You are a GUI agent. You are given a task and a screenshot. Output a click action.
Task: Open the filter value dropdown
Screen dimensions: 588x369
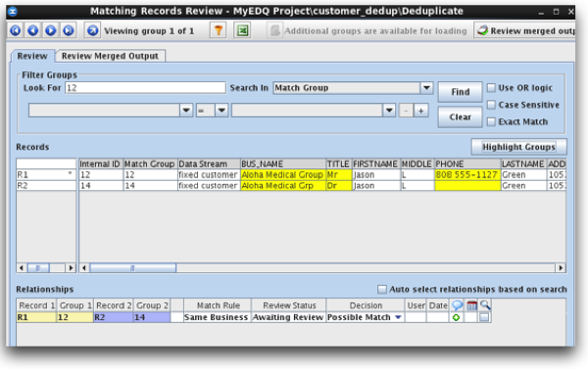pos(389,111)
